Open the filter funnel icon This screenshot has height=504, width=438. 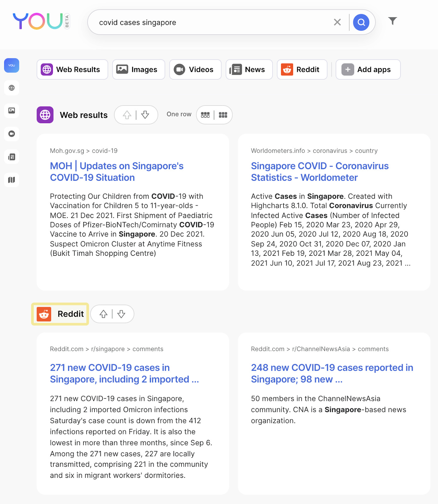[392, 21]
